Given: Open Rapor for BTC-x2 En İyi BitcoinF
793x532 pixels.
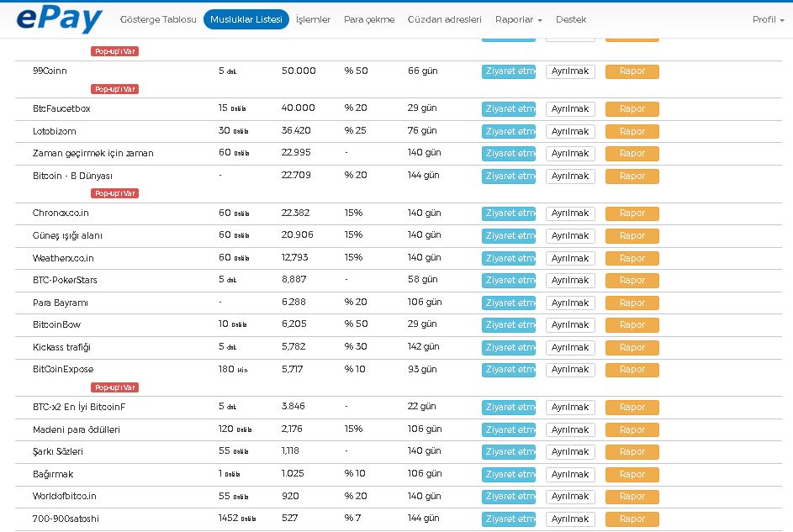Looking at the screenshot, I should (x=632, y=408).
